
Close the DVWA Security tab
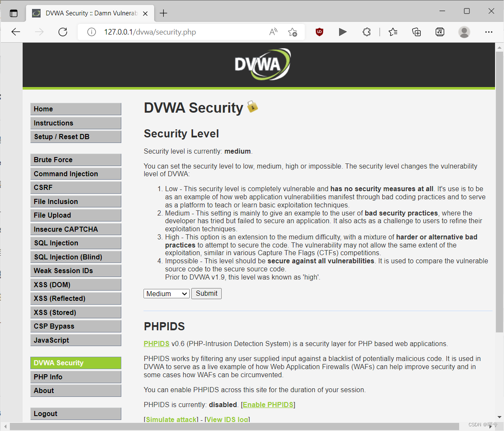point(145,14)
